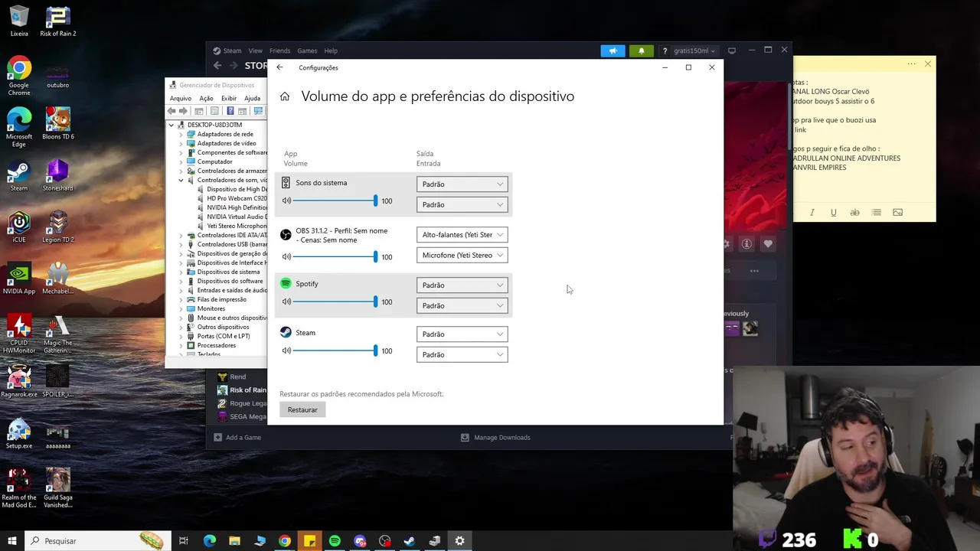Adjust Spotify volume slider
This screenshot has width=980, height=551.
coord(334,302)
